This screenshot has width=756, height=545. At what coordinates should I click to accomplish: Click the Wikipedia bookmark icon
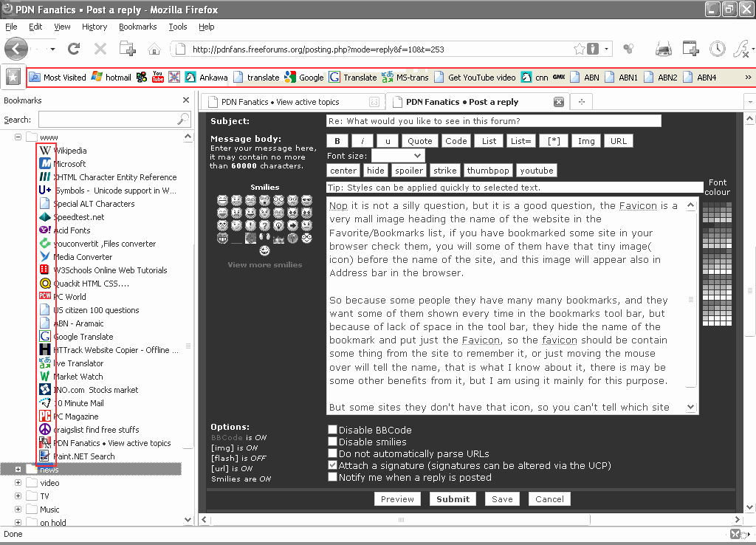[x=45, y=151]
